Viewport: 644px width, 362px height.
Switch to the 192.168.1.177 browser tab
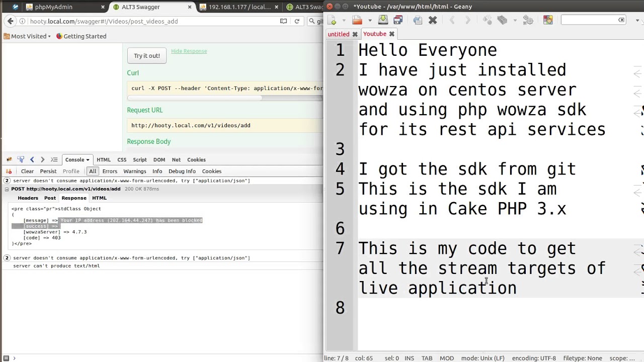coord(239,7)
